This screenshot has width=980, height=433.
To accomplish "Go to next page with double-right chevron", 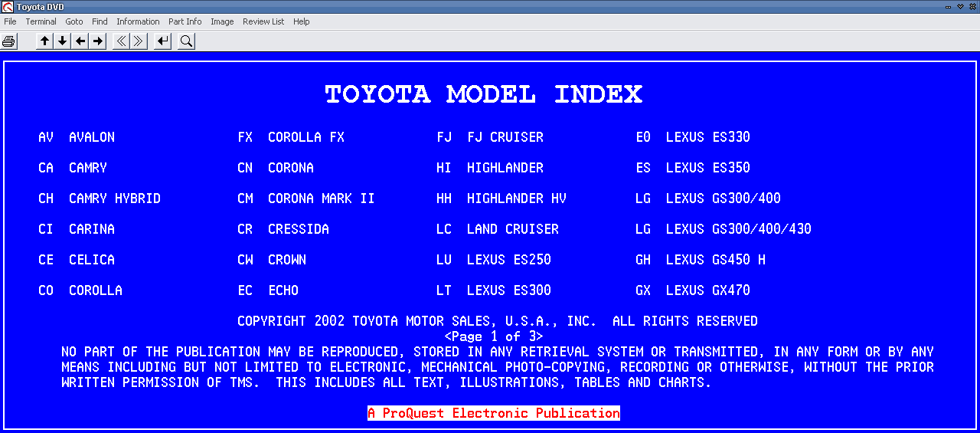I will coord(139,41).
